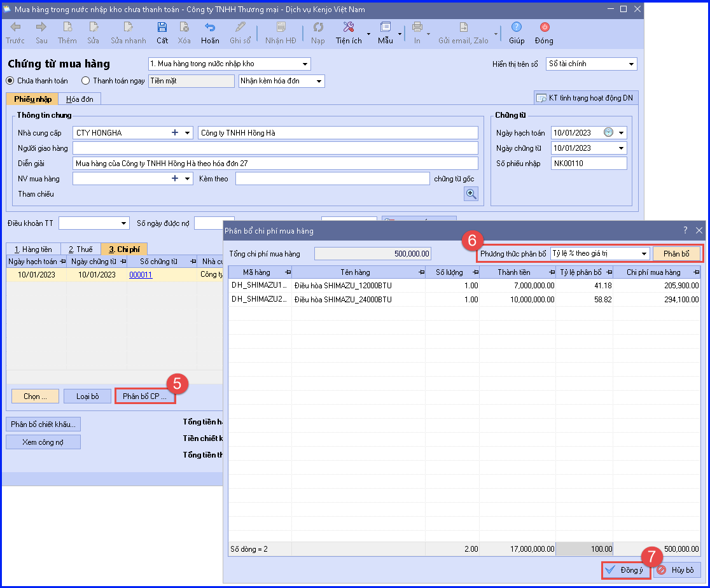The height and width of the screenshot is (588, 710).
Task: Open the 3. Chi phí tab
Action: click(x=125, y=249)
